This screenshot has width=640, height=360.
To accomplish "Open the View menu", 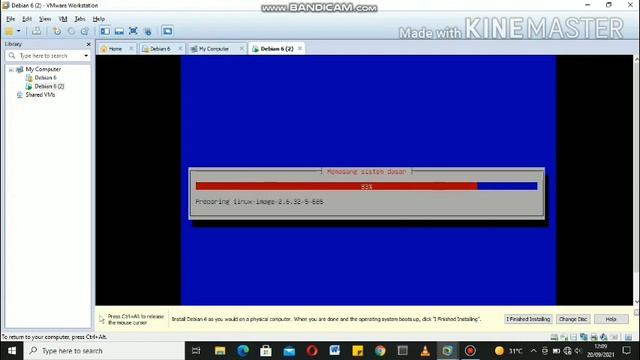I will click(45, 19).
